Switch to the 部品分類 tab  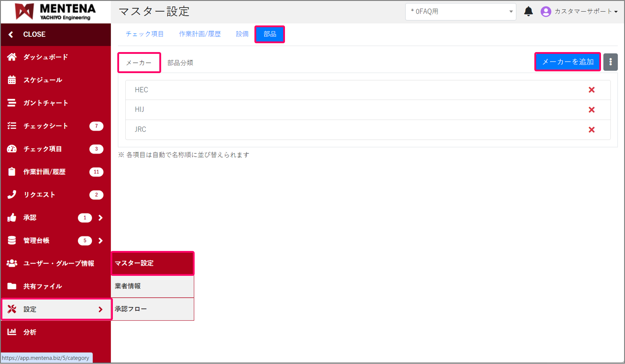pyautogui.click(x=180, y=63)
